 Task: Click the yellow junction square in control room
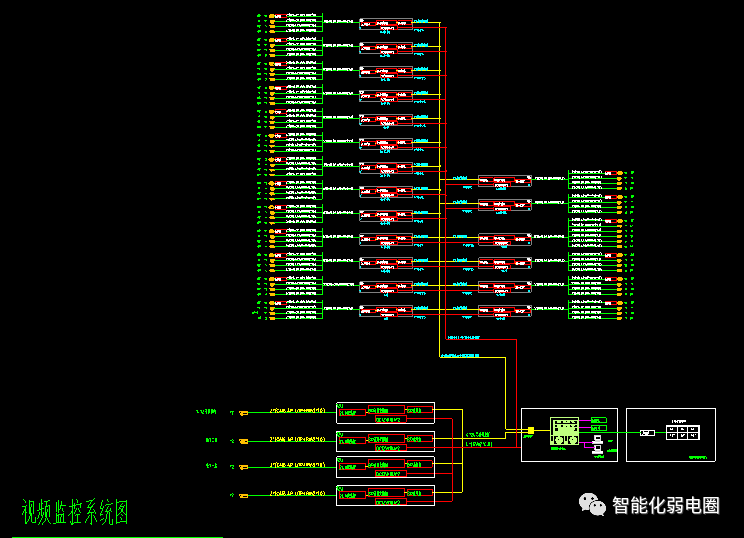pyautogui.click(x=531, y=430)
